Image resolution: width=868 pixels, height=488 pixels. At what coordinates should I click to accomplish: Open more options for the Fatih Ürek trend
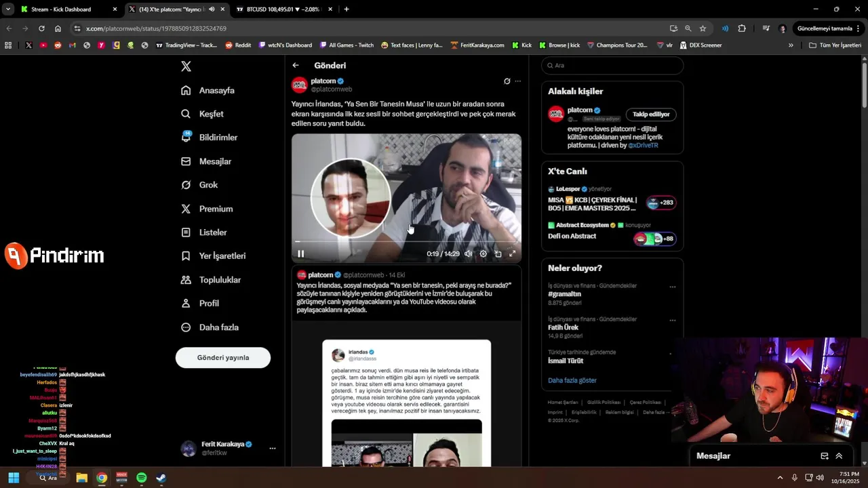pos(673,320)
